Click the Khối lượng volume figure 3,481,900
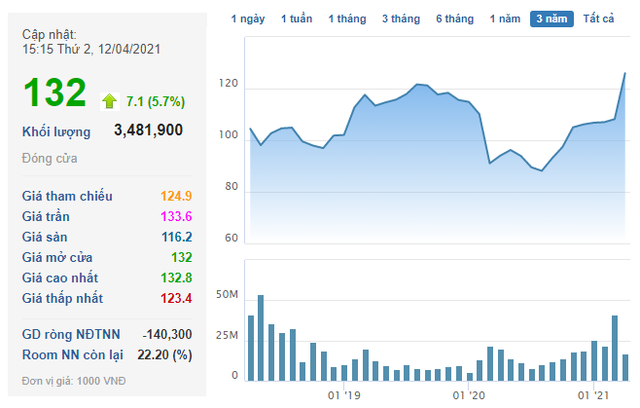The image size is (640, 408). [148, 131]
